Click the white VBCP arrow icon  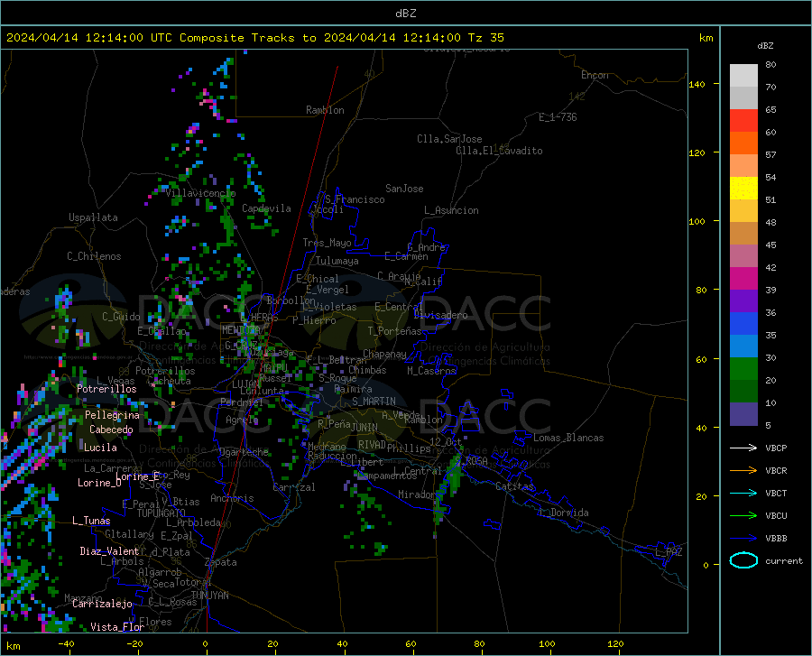pyautogui.click(x=743, y=448)
